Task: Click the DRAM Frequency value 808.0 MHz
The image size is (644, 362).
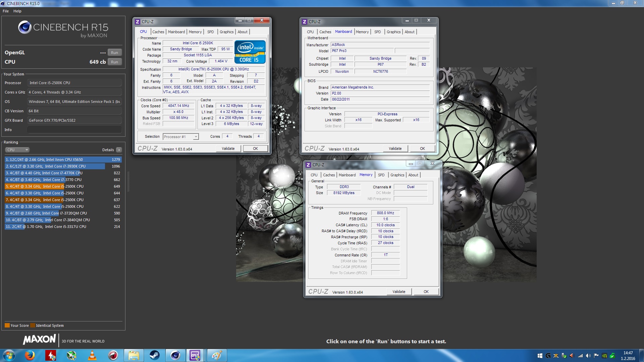Action: pyautogui.click(x=385, y=213)
